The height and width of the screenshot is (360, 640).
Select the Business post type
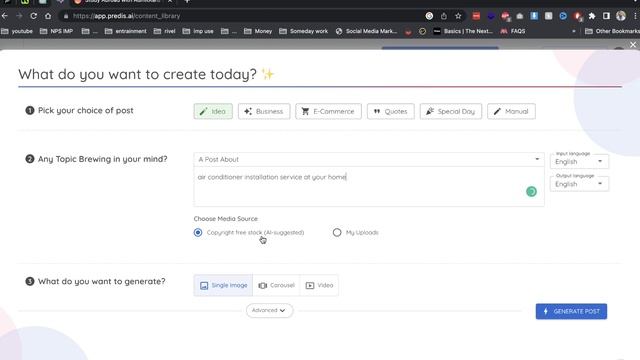264,111
